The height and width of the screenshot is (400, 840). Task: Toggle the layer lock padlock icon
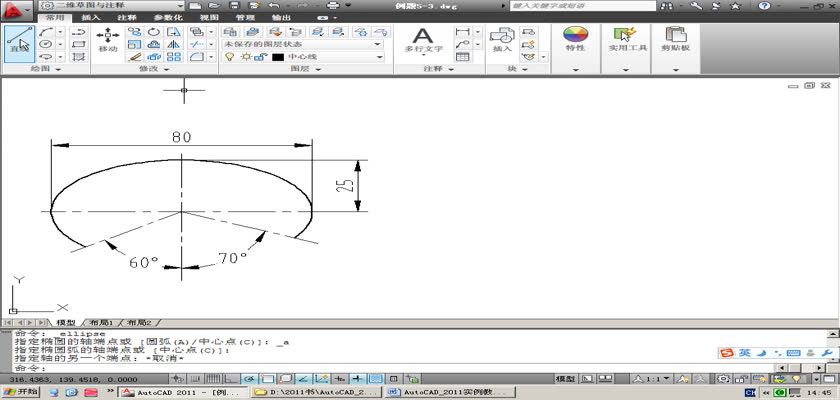tap(260, 57)
